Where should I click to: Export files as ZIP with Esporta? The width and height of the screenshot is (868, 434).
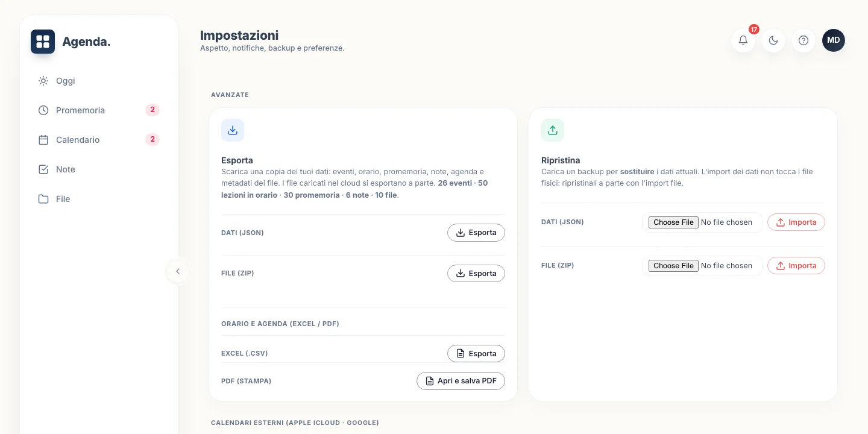click(476, 273)
